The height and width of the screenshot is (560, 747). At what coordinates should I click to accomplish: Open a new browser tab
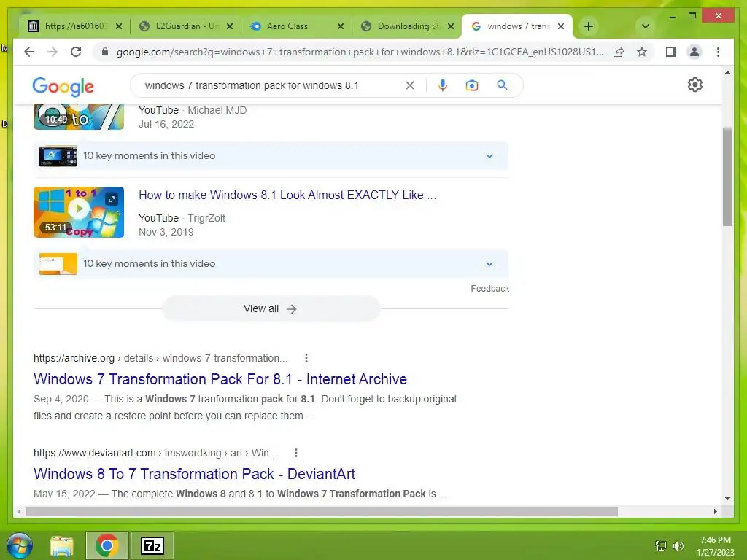[589, 26]
